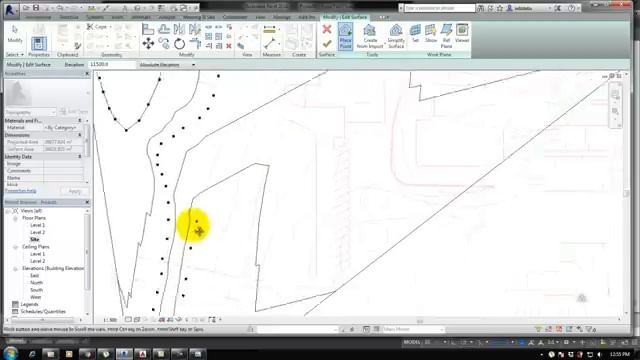640x360 pixels.
Task: Select Schedules/Quantities in Project Browser
Action: 43,311
